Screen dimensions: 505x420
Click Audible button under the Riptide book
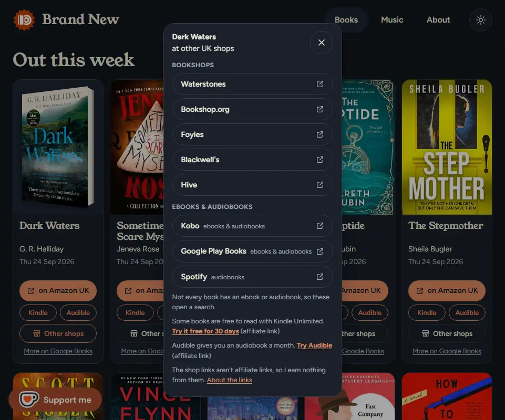coord(370,313)
